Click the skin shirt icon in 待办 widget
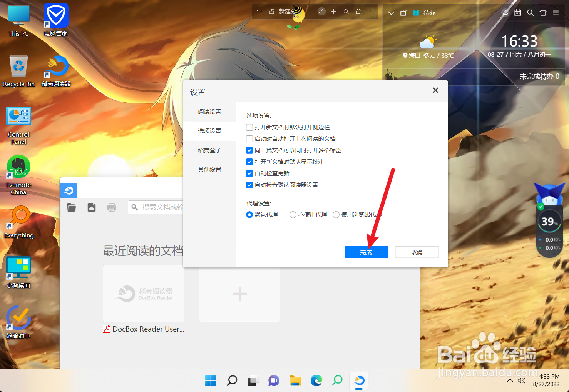 (x=543, y=13)
